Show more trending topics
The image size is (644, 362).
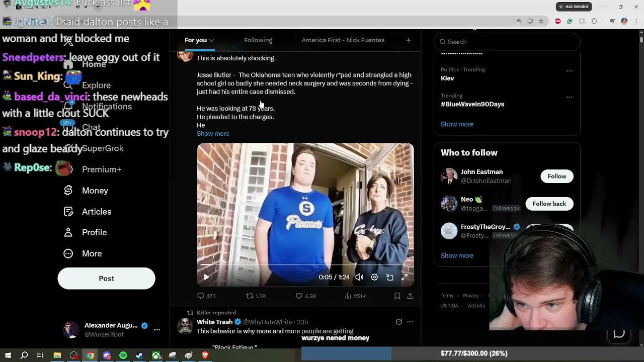[457, 124]
